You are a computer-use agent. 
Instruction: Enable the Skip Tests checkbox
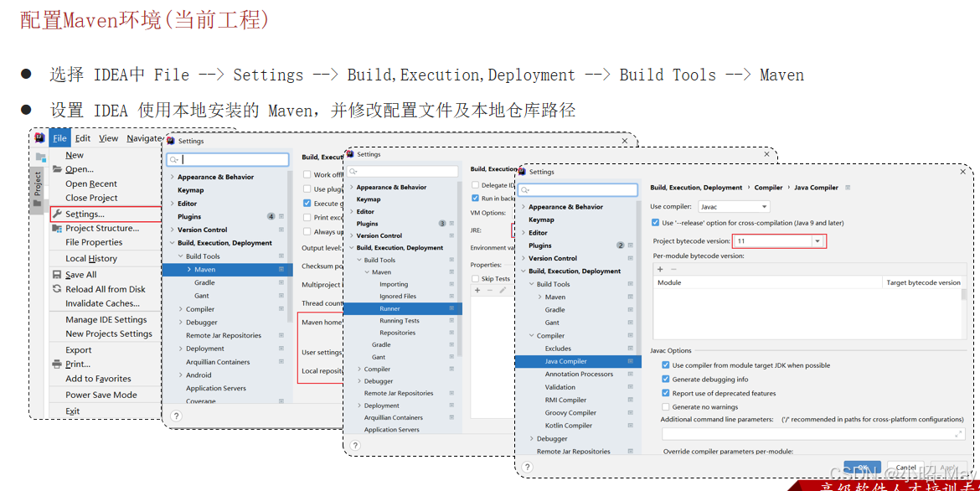coord(476,279)
